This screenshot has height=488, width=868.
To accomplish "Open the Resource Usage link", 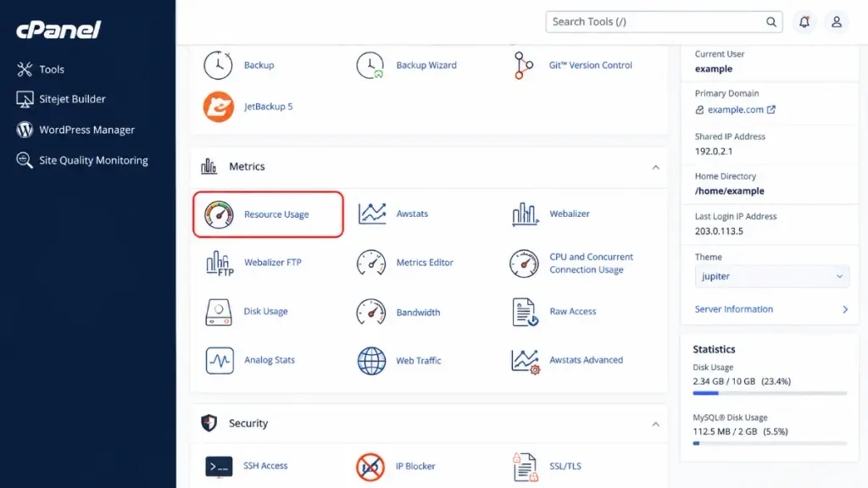I will pos(276,214).
